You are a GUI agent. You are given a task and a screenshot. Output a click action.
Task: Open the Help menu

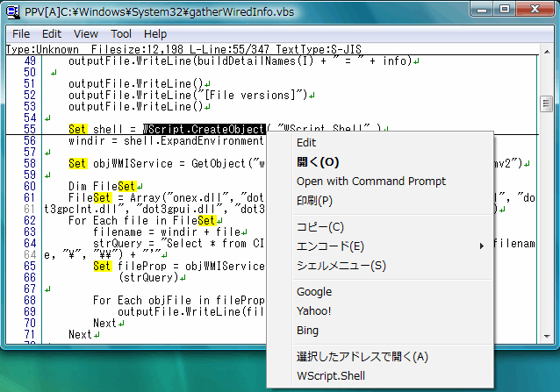pos(155,33)
